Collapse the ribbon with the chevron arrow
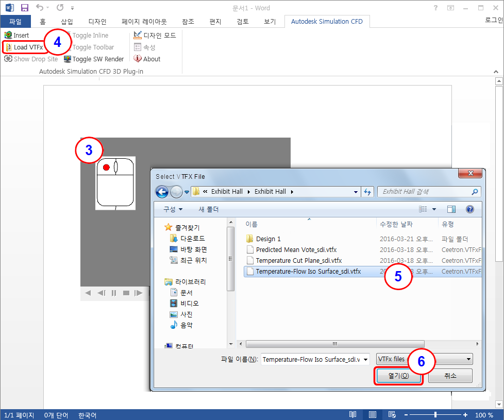This screenshot has width=504, height=420. pyautogui.click(x=496, y=72)
